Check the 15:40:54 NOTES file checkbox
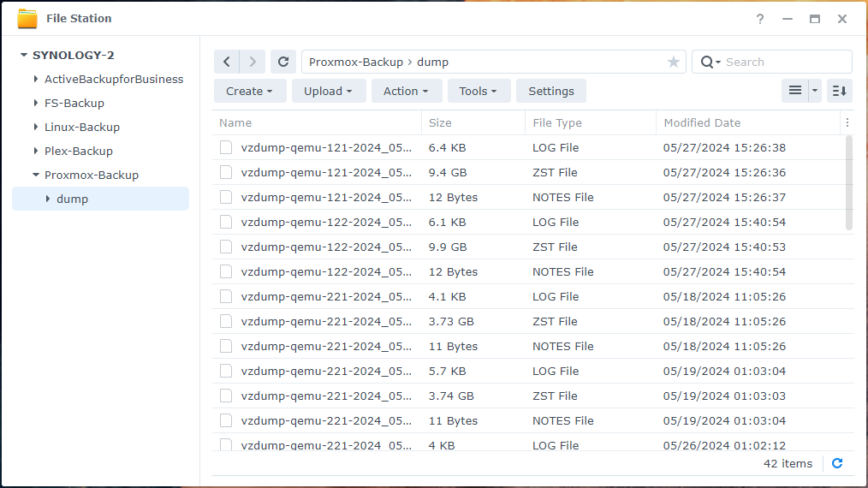 pos(226,271)
